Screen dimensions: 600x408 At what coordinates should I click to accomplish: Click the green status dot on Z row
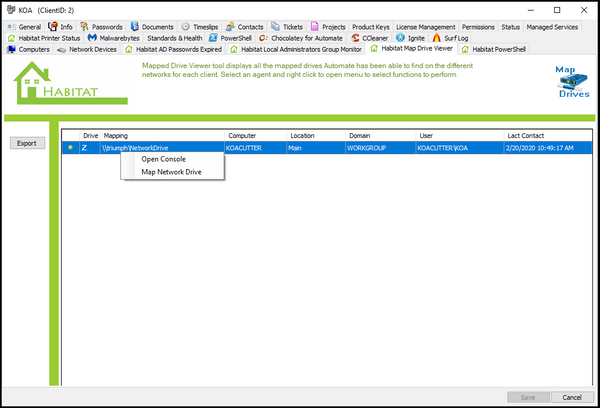click(70, 147)
